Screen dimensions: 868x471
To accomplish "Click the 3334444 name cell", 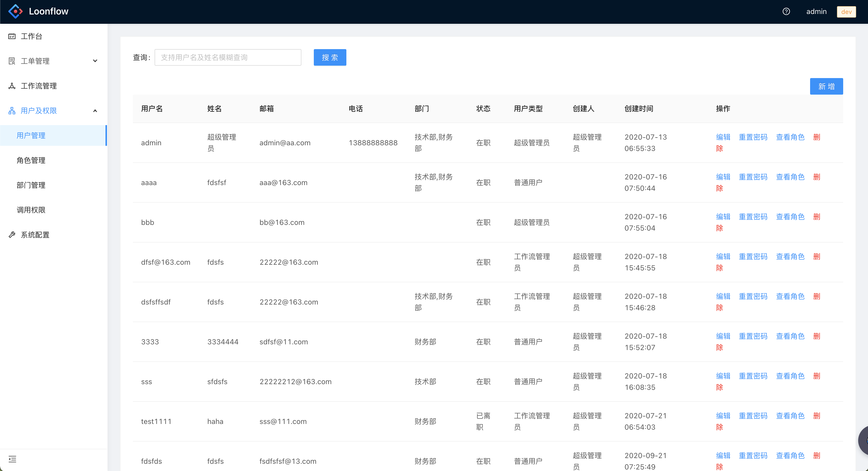I will (223, 342).
